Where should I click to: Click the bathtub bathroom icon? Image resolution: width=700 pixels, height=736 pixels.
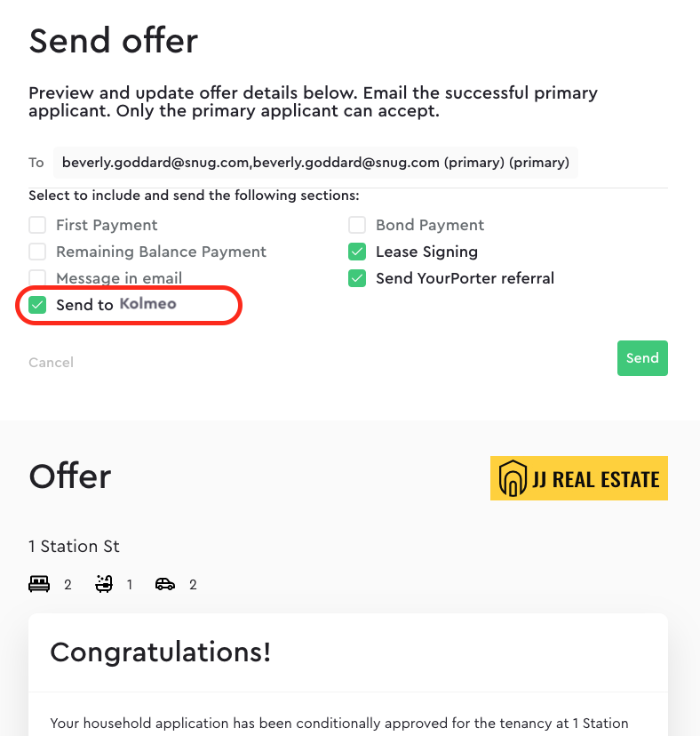coord(104,584)
